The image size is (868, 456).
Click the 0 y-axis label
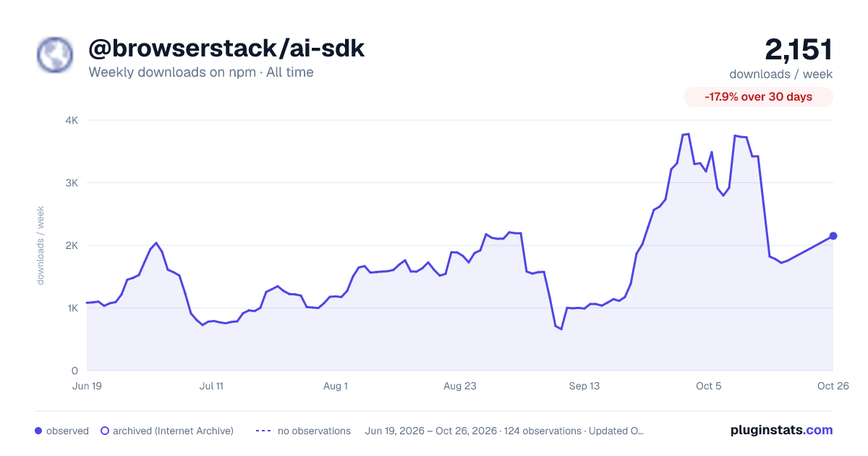coord(75,371)
